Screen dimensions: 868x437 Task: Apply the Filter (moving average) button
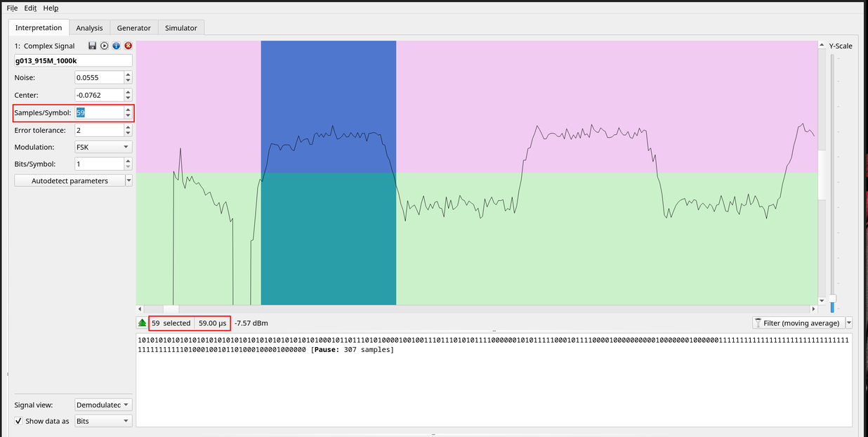click(799, 323)
